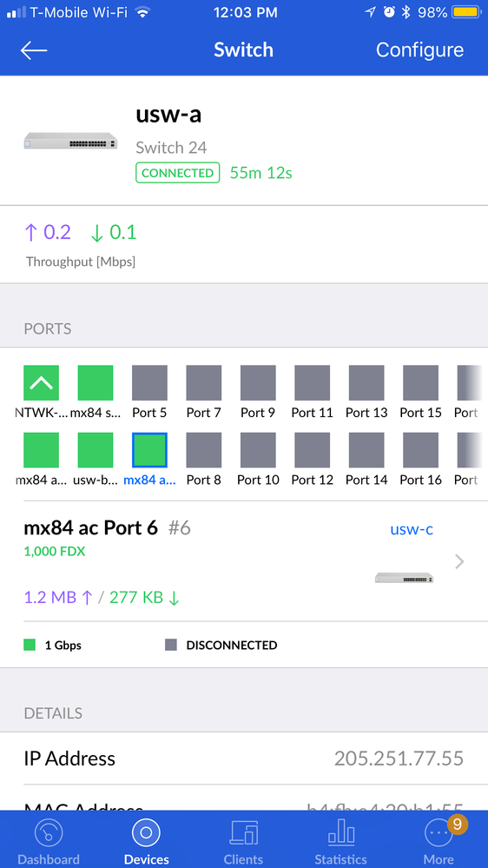Tap the 1.2 MB upload value
Viewport: 488px width, 868px height.
click(57, 597)
